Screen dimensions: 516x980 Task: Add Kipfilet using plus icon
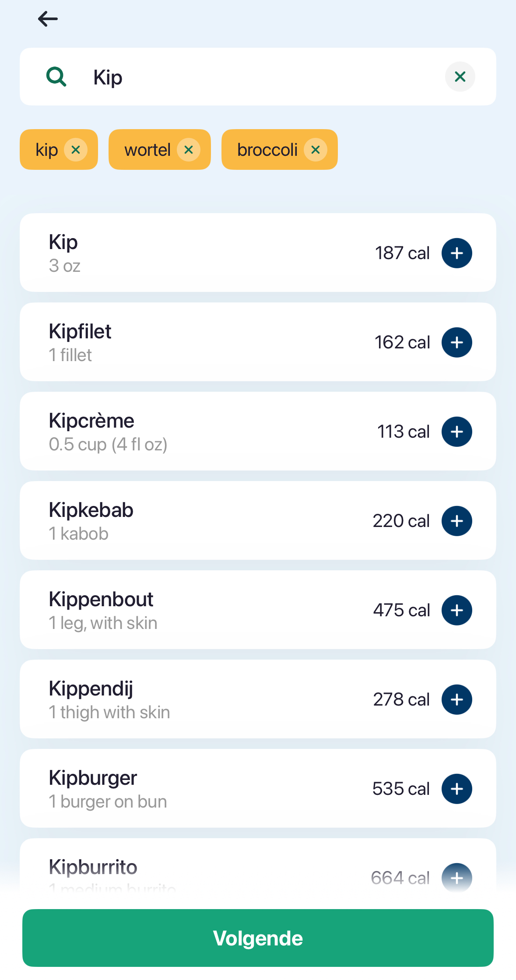pyautogui.click(x=456, y=342)
